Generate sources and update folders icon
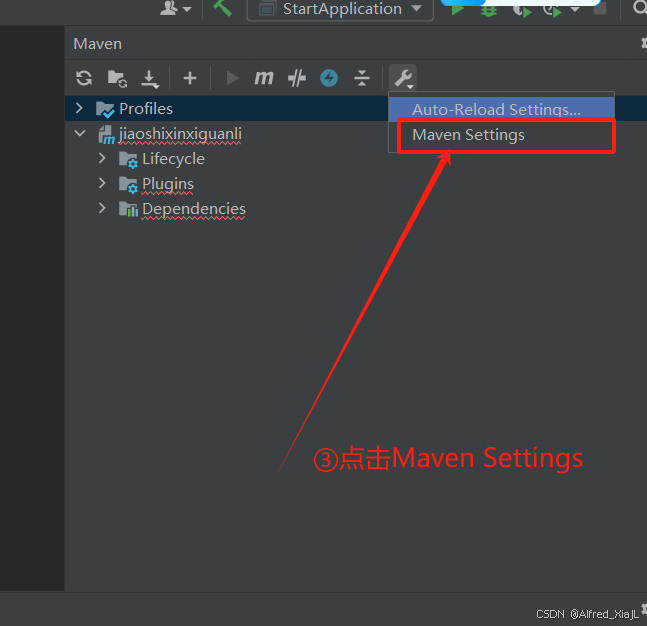 [117, 78]
